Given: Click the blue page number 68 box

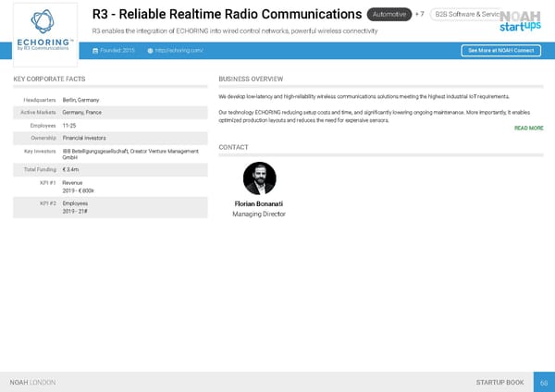Looking at the screenshot, I should [544, 382].
